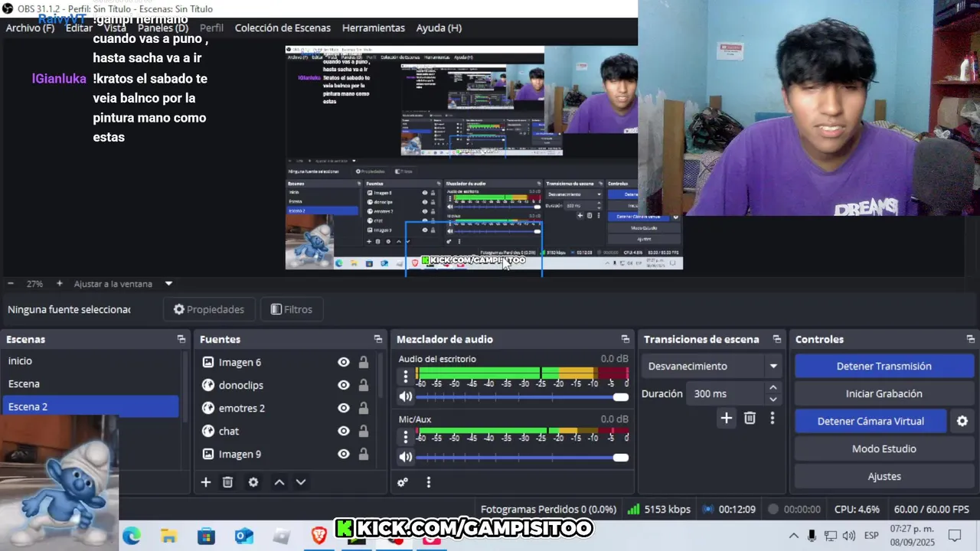Click Detener Cámara Virtual button
This screenshot has width=980, height=551.
[x=871, y=421]
